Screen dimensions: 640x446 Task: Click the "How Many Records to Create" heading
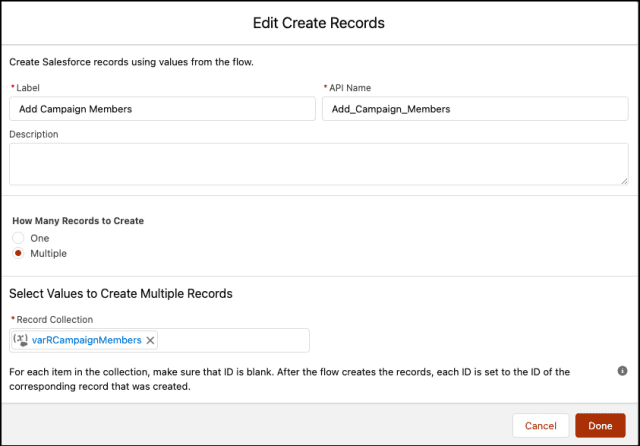click(78, 221)
